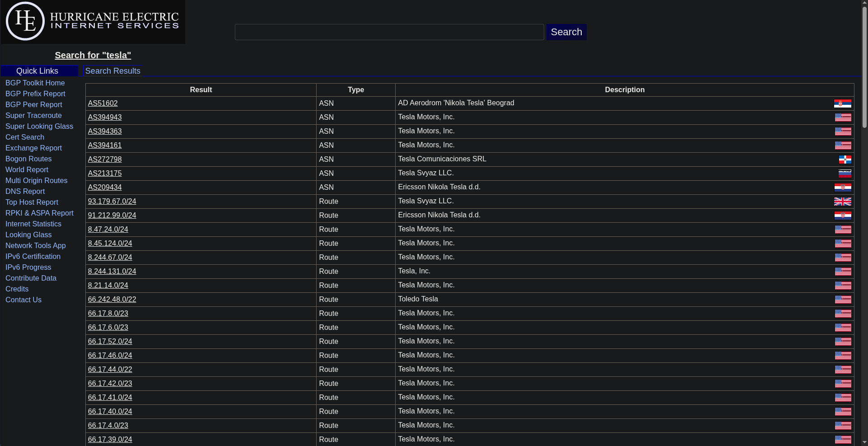Click the US flag in the 8.244.131.0/24 row

843,272
